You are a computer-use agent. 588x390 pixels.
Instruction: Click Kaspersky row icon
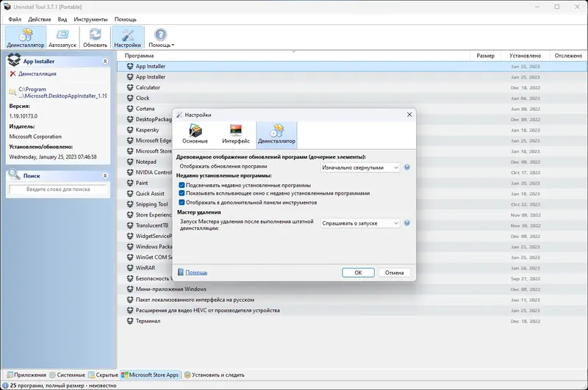pos(130,130)
